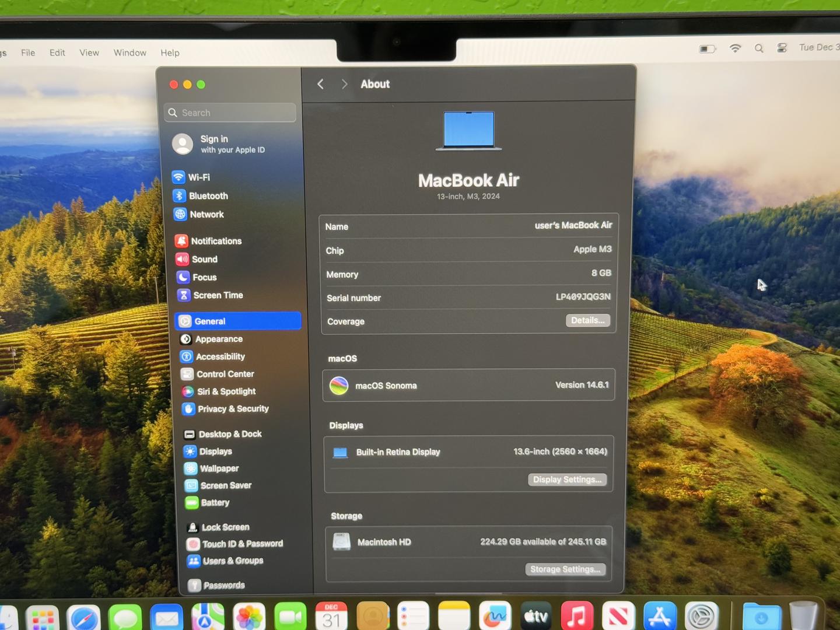The height and width of the screenshot is (630, 840).
Task: Select the Battery icon in the sidebar
Action: [191, 502]
